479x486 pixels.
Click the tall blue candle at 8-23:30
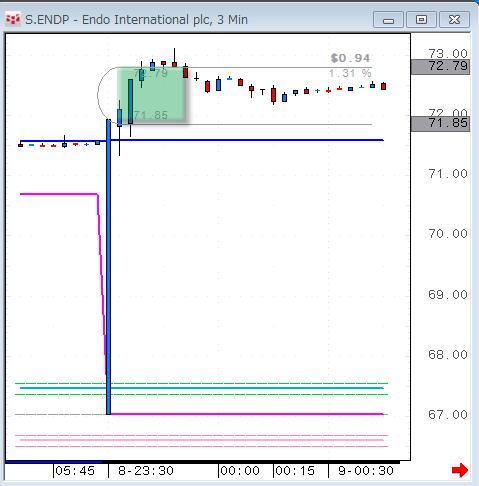tap(108, 267)
